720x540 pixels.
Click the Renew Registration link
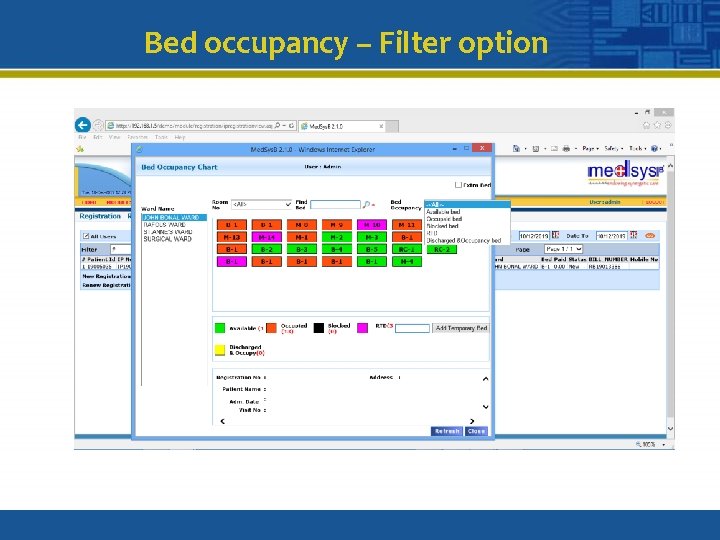(x=107, y=285)
